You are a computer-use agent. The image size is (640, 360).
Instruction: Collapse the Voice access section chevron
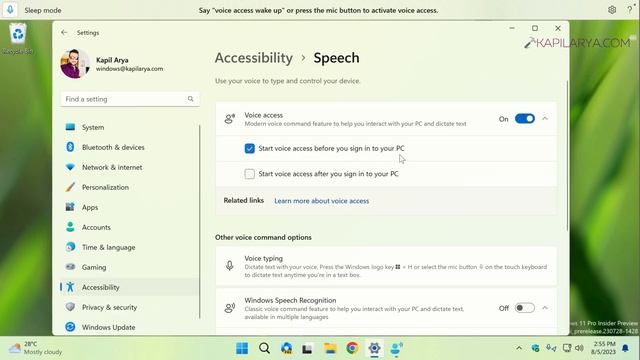click(545, 119)
